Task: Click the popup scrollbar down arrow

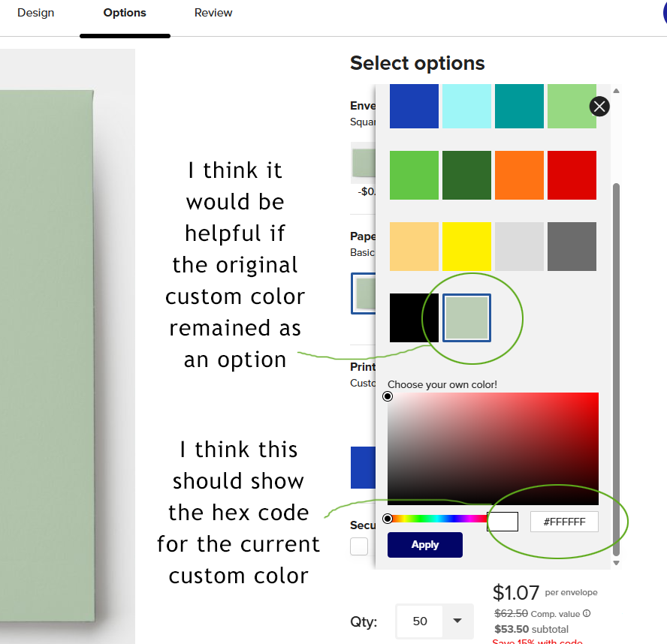Action: (x=616, y=563)
